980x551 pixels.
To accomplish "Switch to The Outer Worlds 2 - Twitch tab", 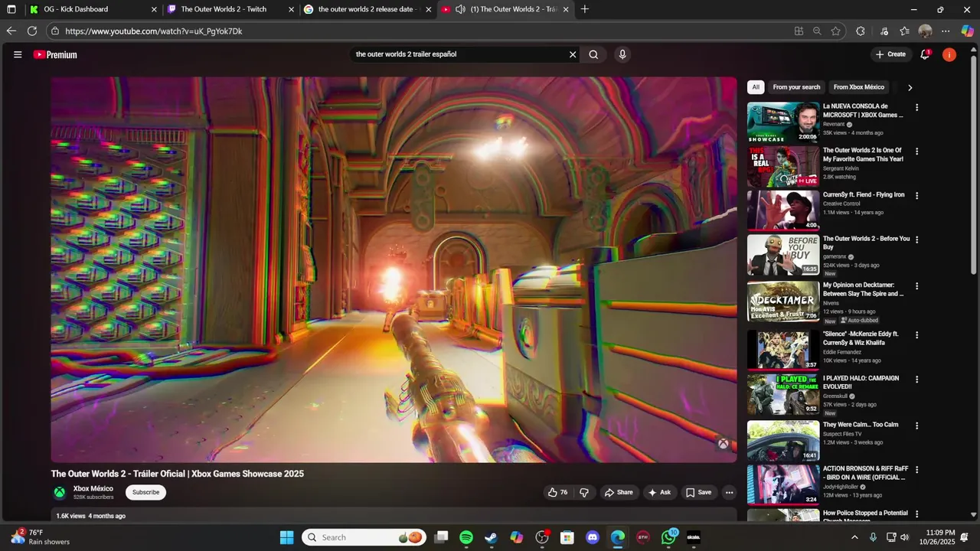I will (x=230, y=9).
